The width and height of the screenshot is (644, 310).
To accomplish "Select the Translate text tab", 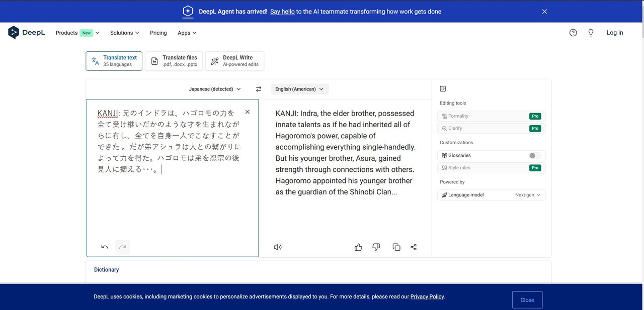I will (114, 61).
